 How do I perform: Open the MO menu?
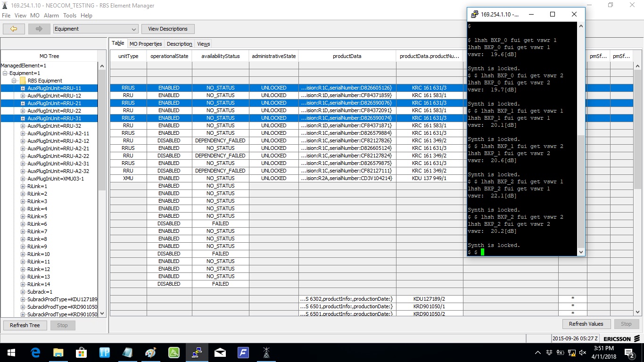tap(35, 16)
